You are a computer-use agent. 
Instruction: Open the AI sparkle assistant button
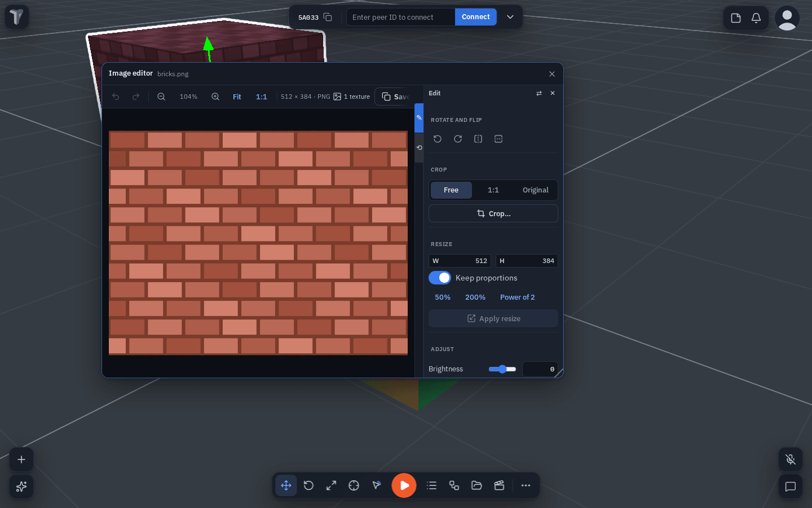[x=21, y=487]
